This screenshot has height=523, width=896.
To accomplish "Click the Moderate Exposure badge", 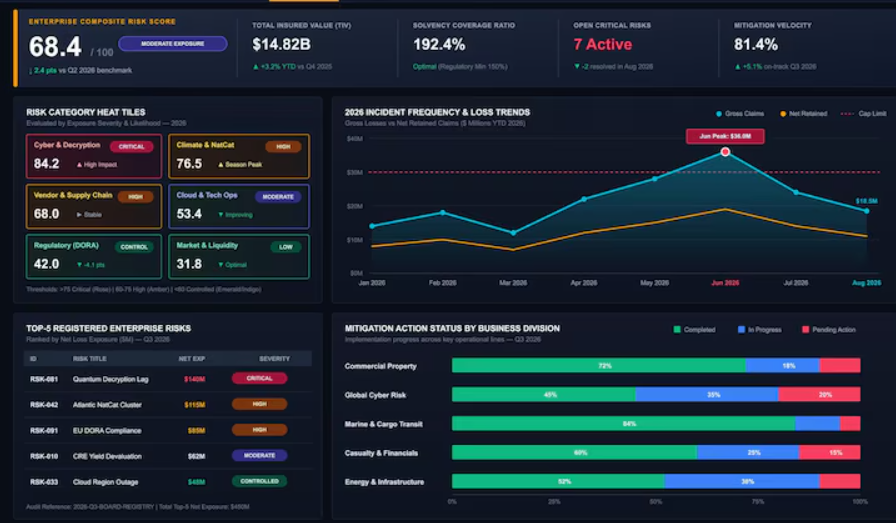I will tap(173, 43).
